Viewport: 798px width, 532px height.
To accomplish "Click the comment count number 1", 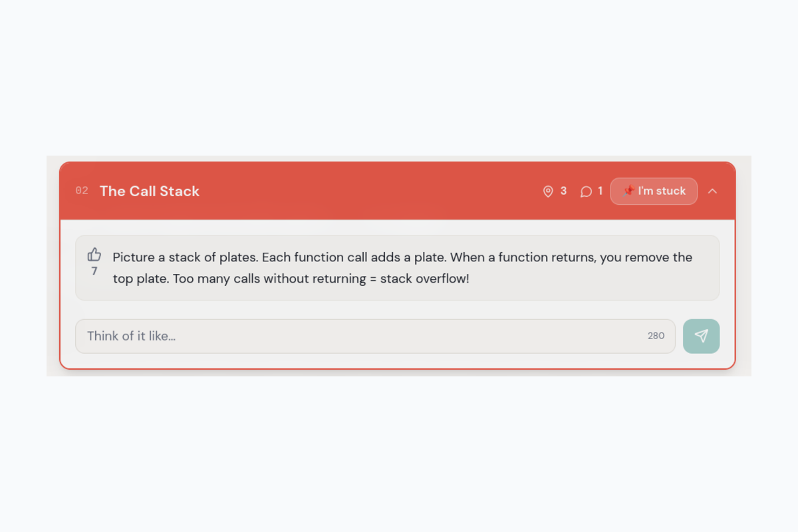I will click(x=600, y=191).
